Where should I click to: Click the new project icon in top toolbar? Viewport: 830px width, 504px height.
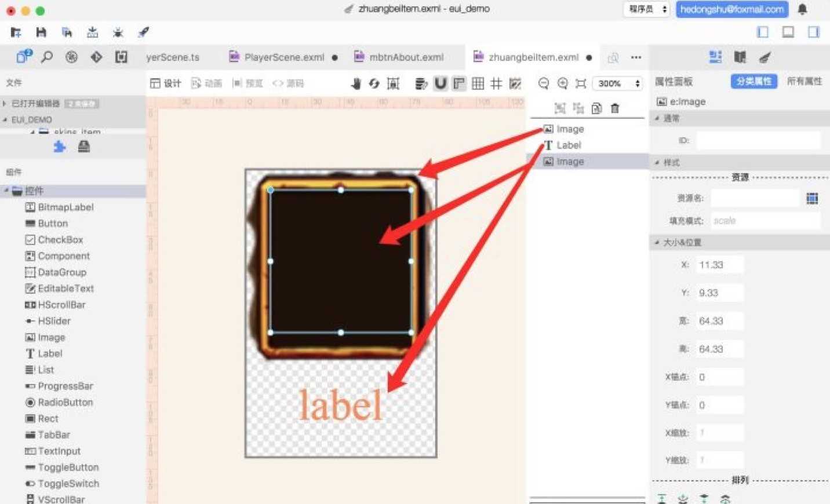[x=16, y=32]
